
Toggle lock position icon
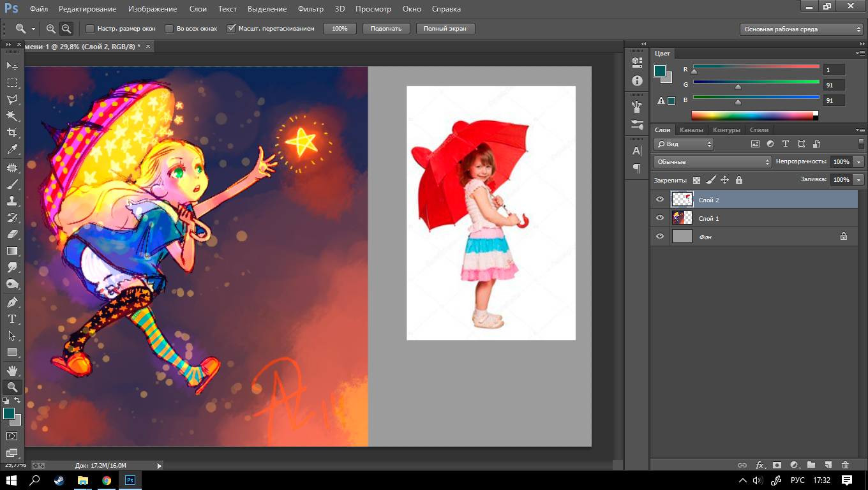click(x=724, y=180)
